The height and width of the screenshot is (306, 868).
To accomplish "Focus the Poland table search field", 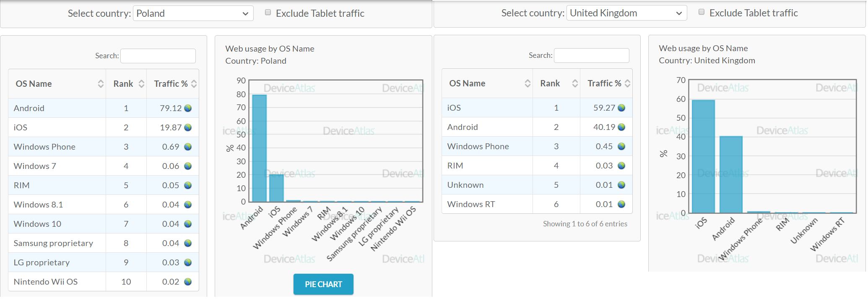I will click(158, 56).
